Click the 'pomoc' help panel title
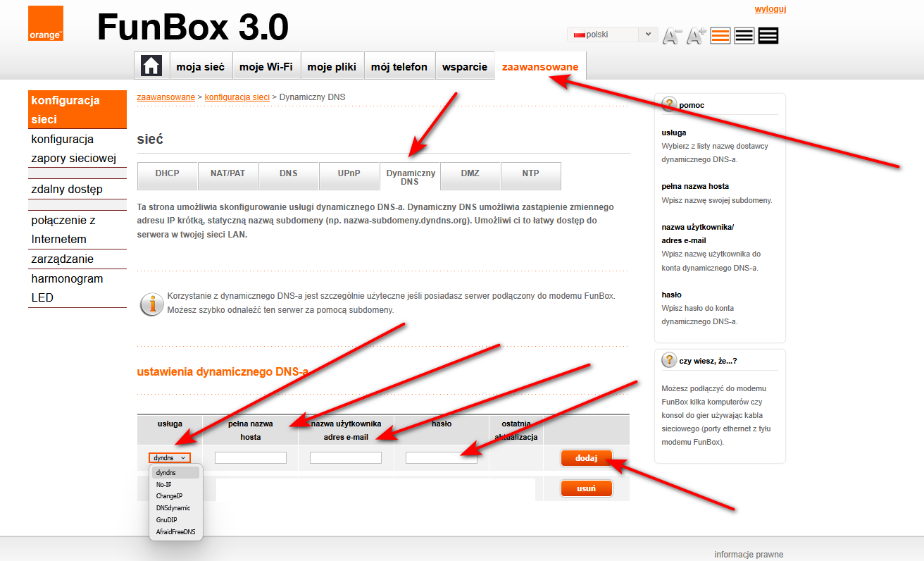The image size is (924, 561). coord(692,105)
